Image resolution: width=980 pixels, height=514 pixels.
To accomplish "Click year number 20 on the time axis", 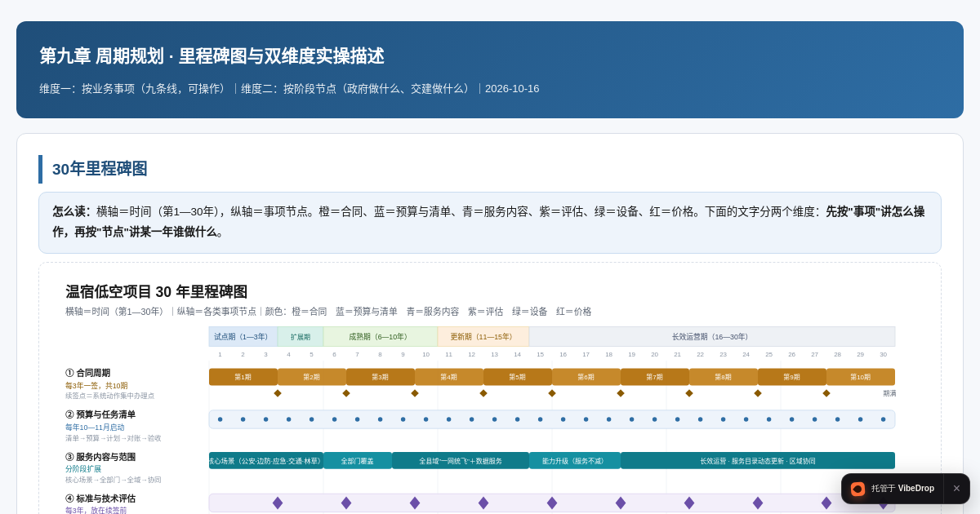I will (654, 355).
